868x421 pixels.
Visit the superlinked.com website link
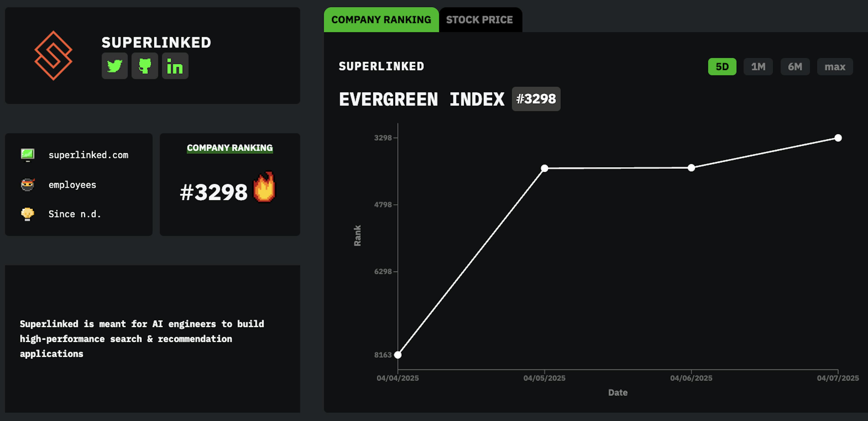coord(88,155)
